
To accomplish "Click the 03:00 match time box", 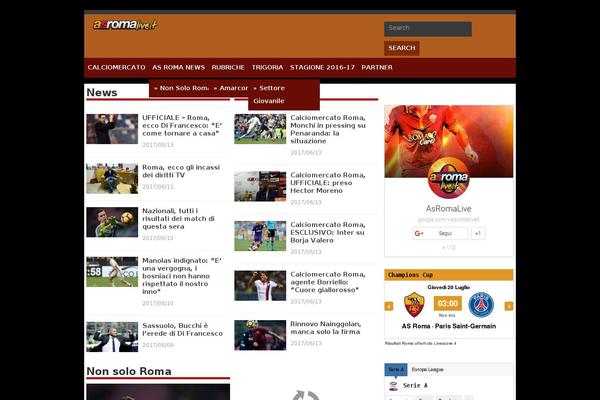I will [448, 304].
